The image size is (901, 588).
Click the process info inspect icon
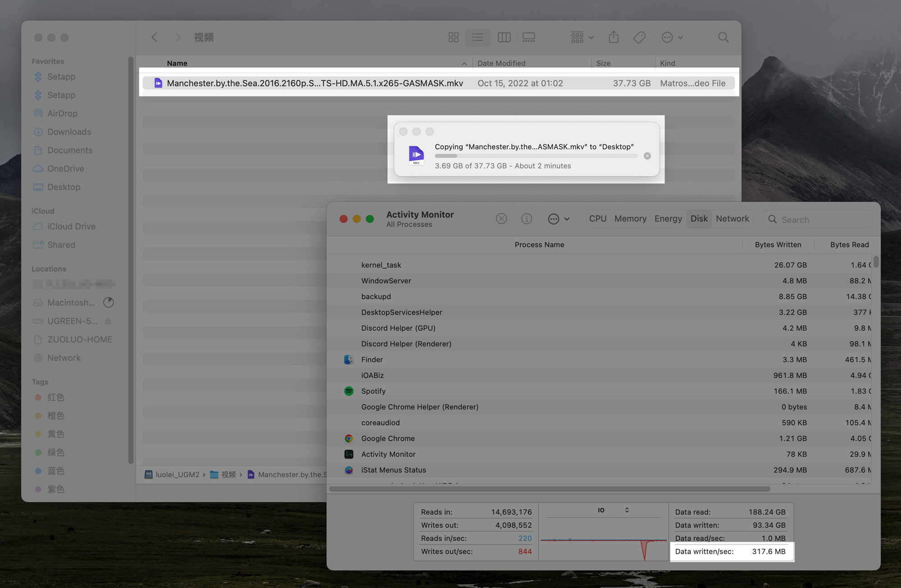526,219
